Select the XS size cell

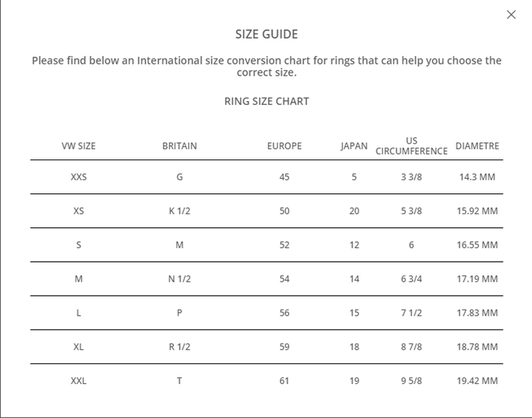point(78,211)
